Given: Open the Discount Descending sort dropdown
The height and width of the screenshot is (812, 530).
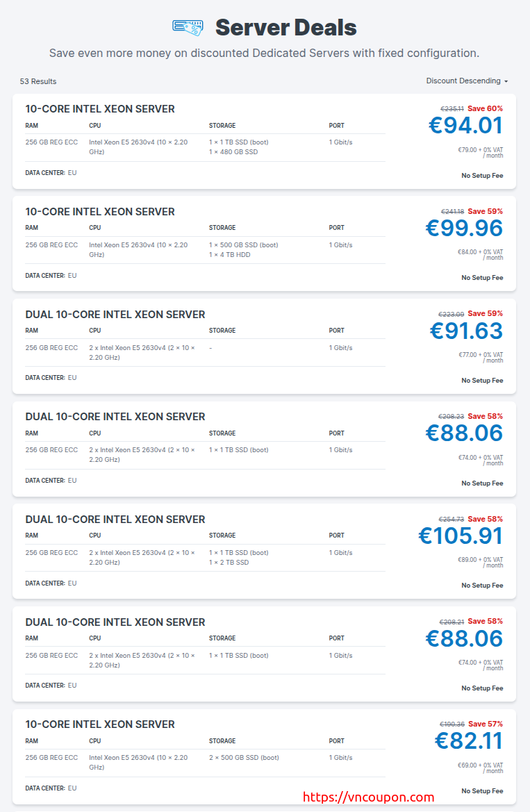Looking at the screenshot, I should click(x=467, y=81).
